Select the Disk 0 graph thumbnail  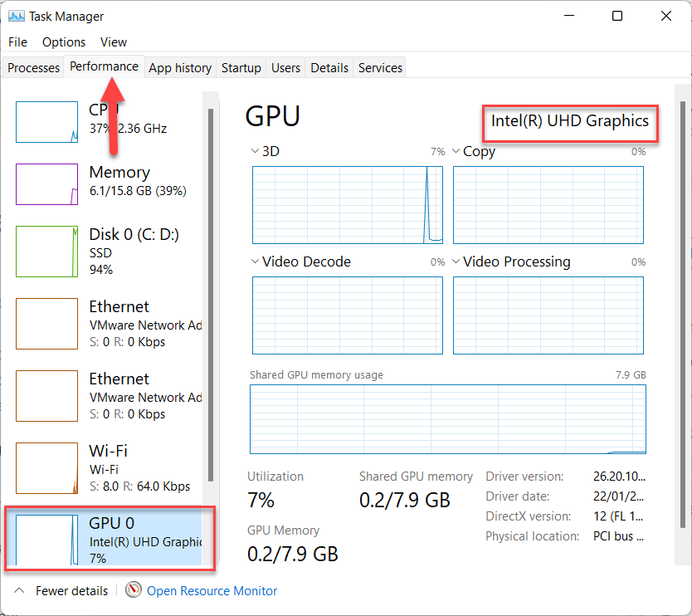(47, 251)
